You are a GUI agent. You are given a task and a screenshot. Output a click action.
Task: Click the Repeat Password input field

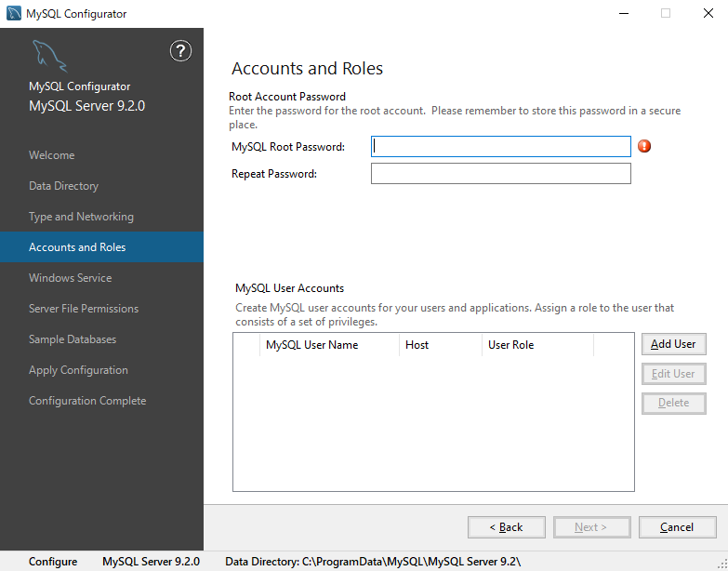pyautogui.click(x=500, y=174)
